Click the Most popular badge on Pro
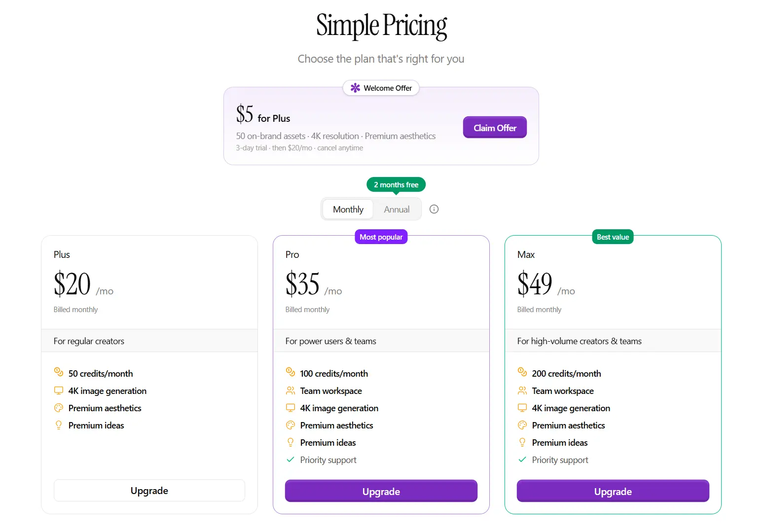 [x=381, y=237]
